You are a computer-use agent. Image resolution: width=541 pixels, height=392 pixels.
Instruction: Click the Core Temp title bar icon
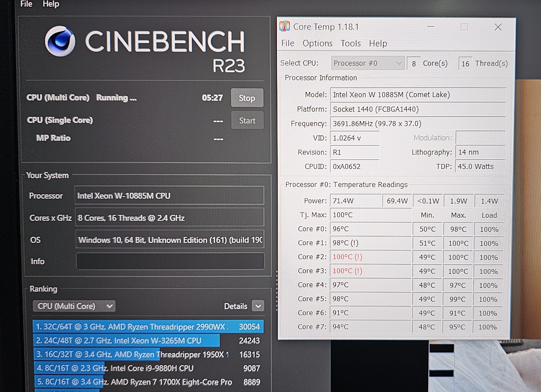[x=285, y=26]
